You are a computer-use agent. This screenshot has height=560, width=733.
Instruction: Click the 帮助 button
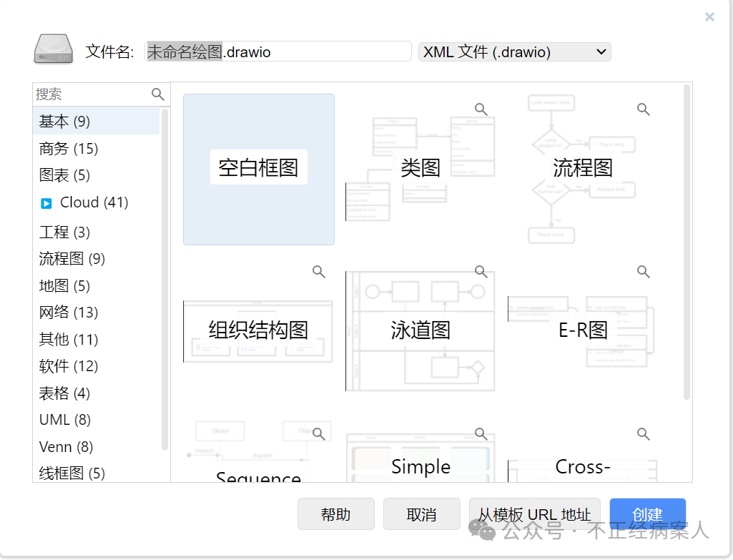(335, 514)
